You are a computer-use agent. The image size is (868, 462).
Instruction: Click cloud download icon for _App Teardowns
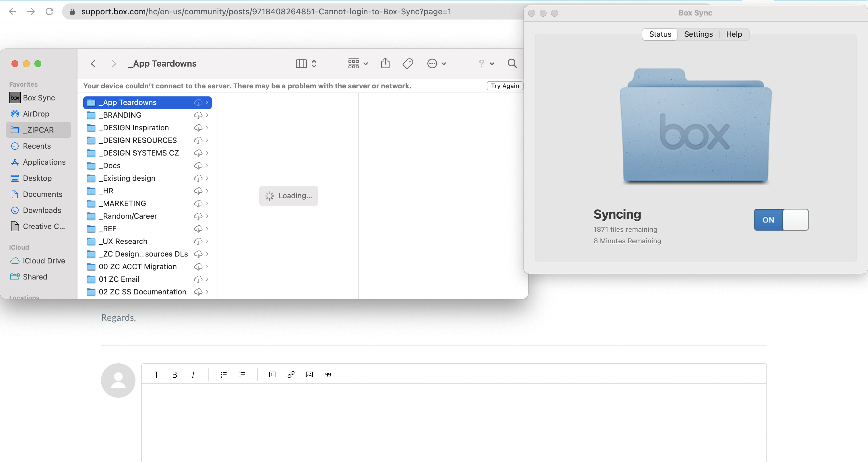198,102
